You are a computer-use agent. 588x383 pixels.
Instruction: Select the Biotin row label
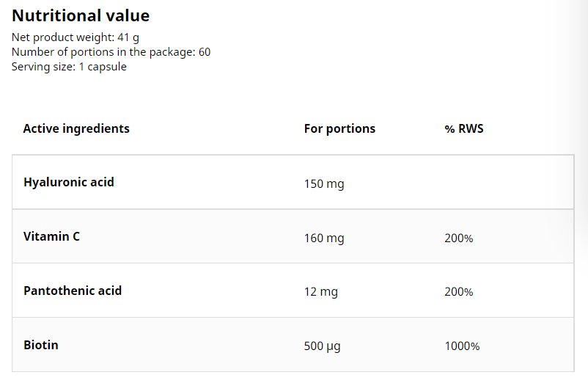[41, 345]
